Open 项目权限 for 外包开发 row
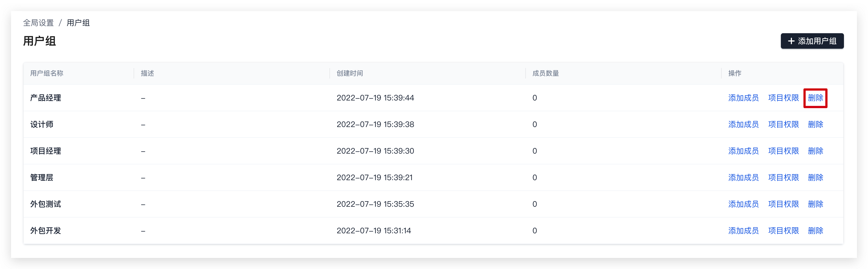Screen dimensions: 868x269 click(783, 231)
